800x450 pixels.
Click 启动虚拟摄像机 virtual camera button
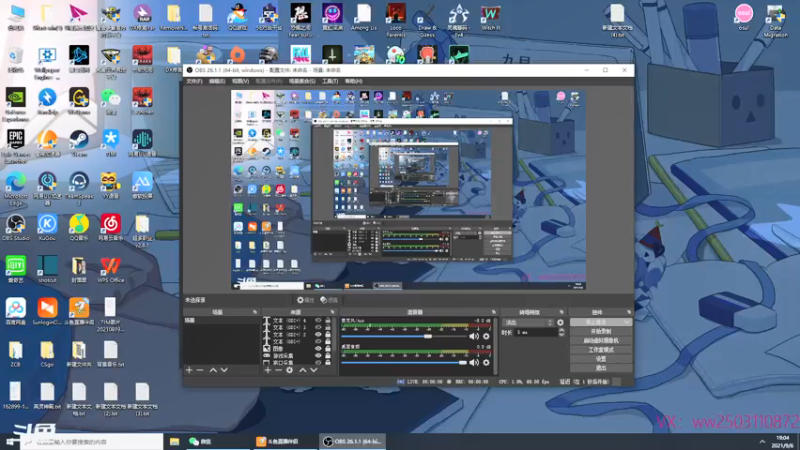click(x=601, y=341)
